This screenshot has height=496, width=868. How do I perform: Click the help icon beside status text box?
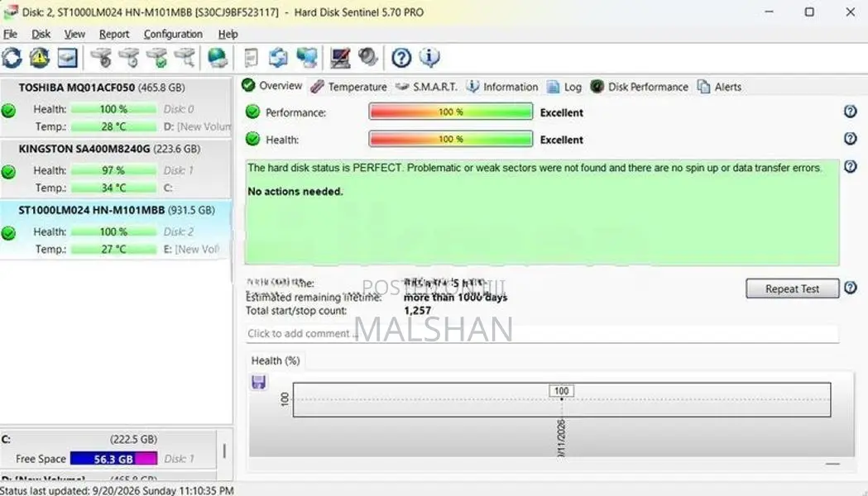851,166
